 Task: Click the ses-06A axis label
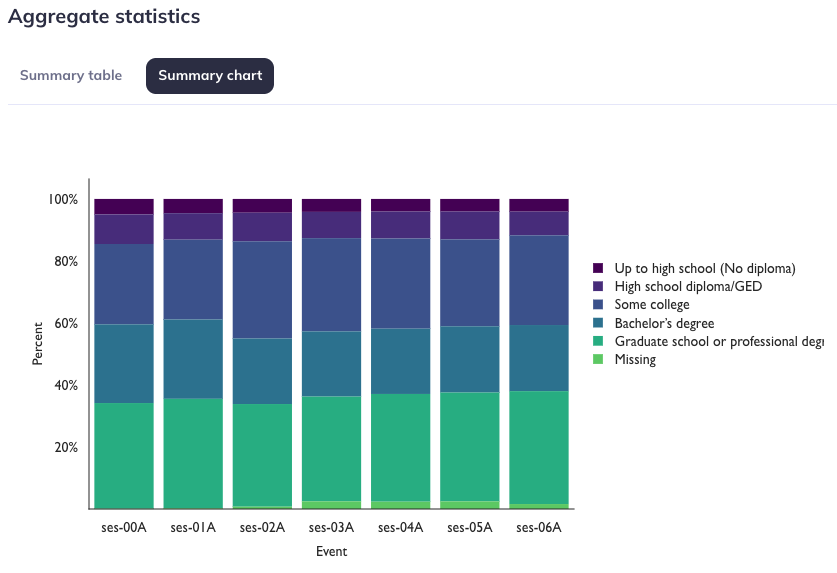(539, 528)
